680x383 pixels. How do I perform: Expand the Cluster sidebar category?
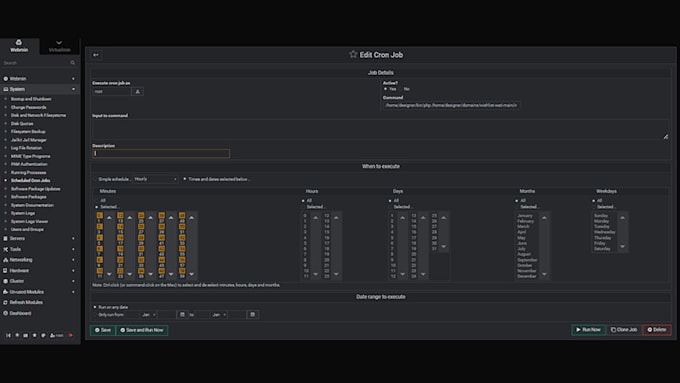point(40,281)
